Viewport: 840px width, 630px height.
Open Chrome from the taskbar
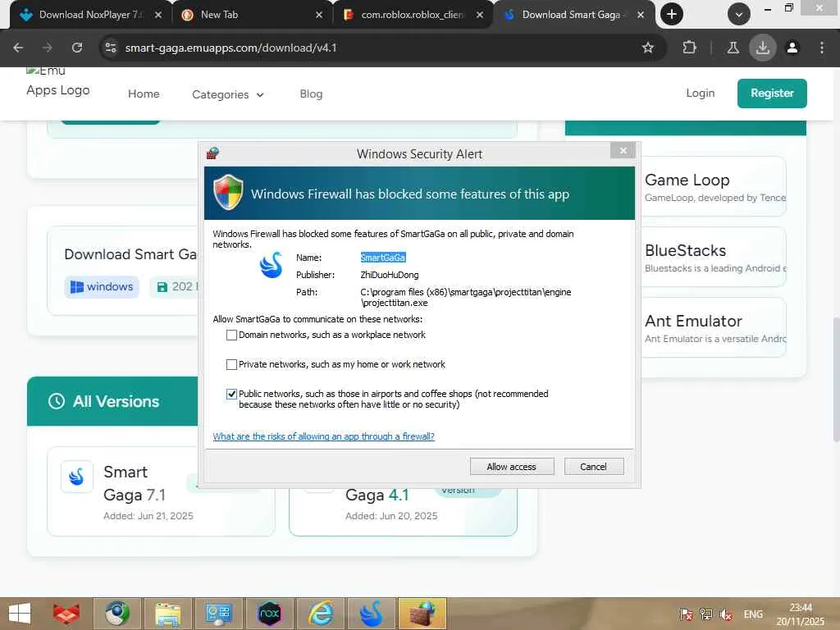[117, 614]
